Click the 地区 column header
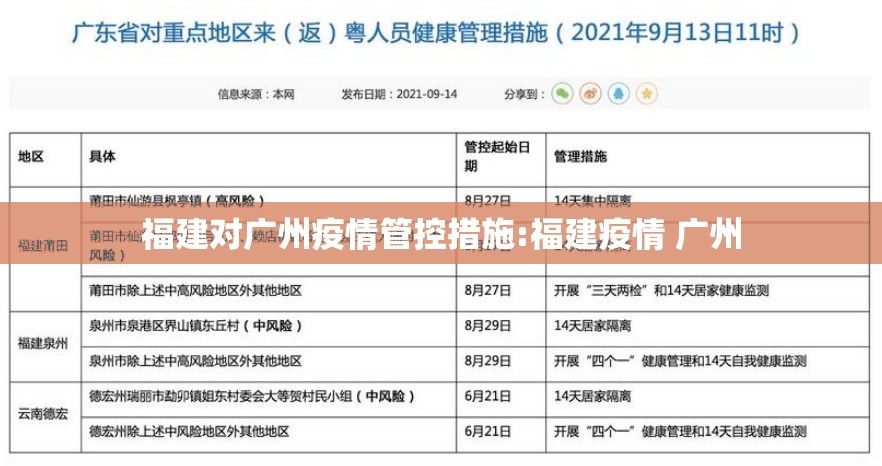 click(31, 157)
